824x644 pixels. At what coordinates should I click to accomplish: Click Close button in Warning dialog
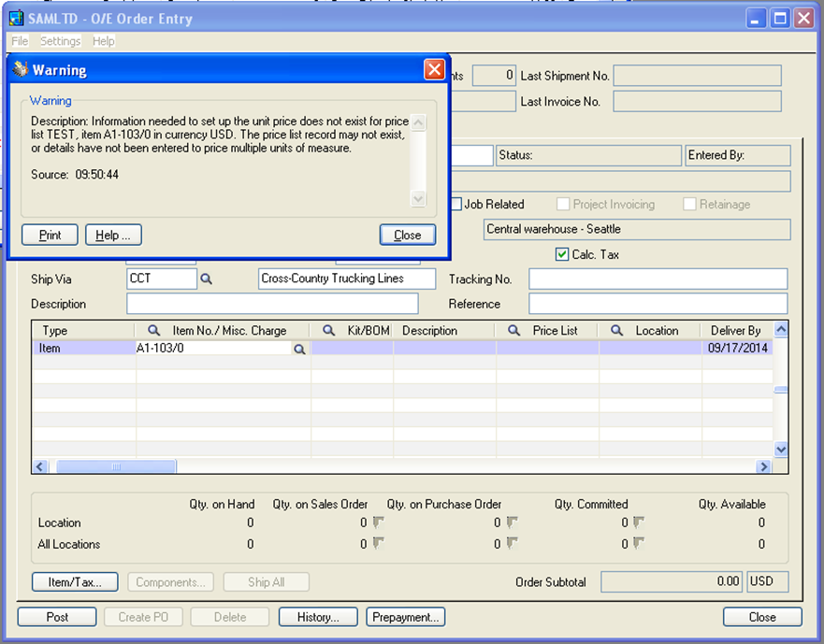pyautogui.click(x=407, y=235)
